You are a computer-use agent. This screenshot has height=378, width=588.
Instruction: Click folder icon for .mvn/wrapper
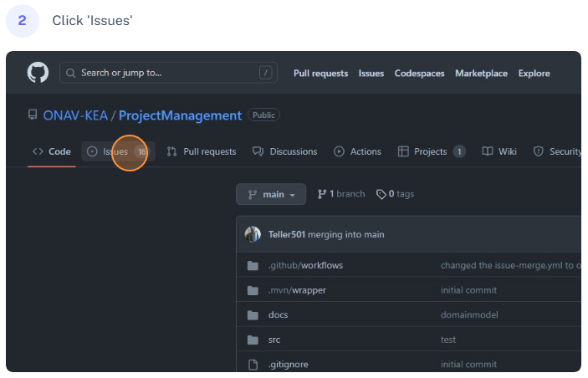click(253, 290)
